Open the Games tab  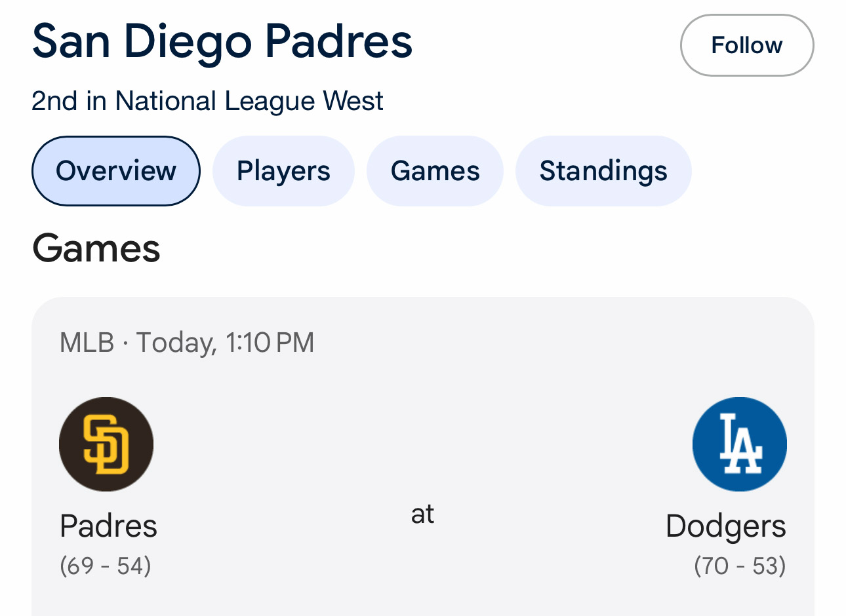click(435, 171)
